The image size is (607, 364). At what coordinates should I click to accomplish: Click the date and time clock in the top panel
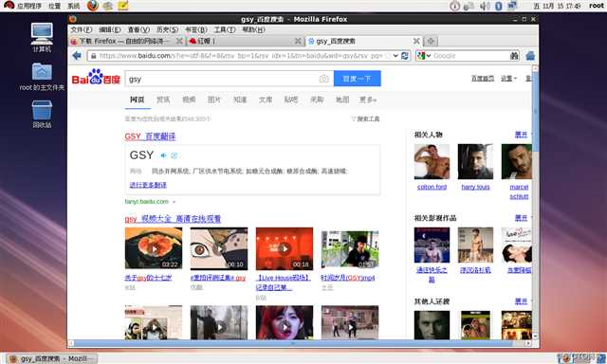coord(557,6)
